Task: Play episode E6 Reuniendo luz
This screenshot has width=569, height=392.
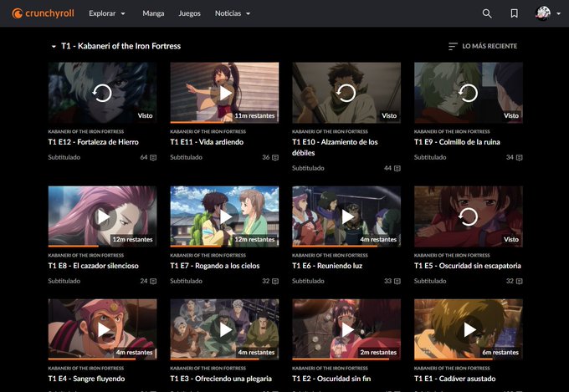Action: tap(346, 216)
